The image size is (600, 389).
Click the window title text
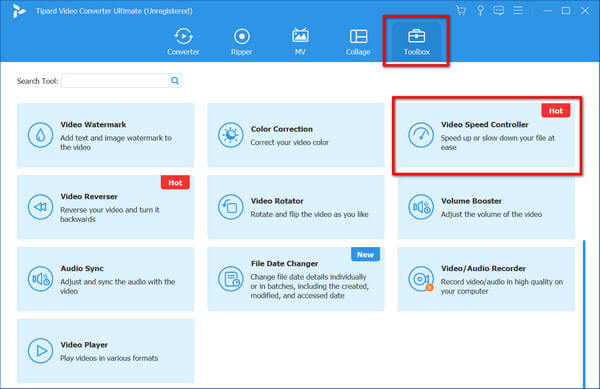114,11
